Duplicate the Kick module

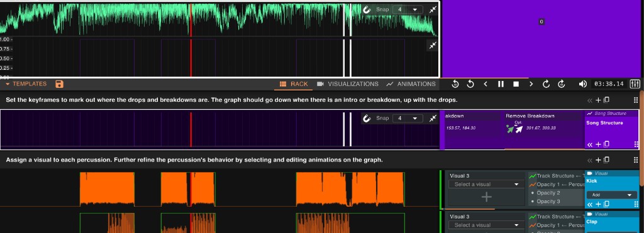coord(606,204)
